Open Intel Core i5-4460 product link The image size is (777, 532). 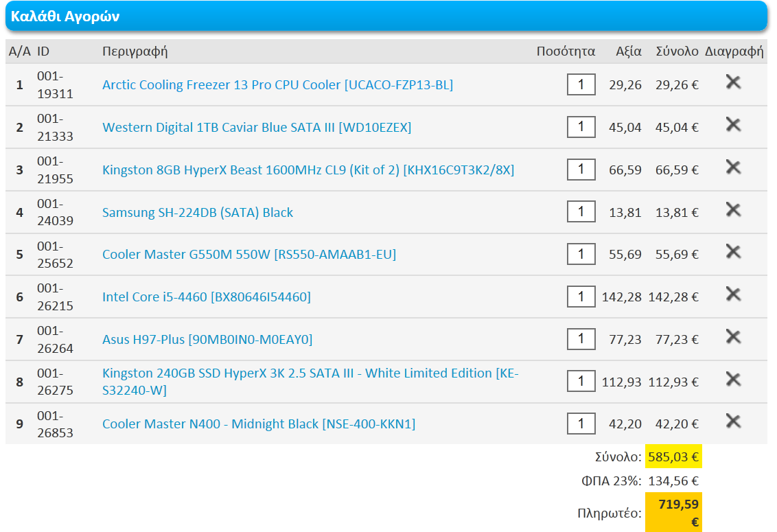[x=207, y=297]
